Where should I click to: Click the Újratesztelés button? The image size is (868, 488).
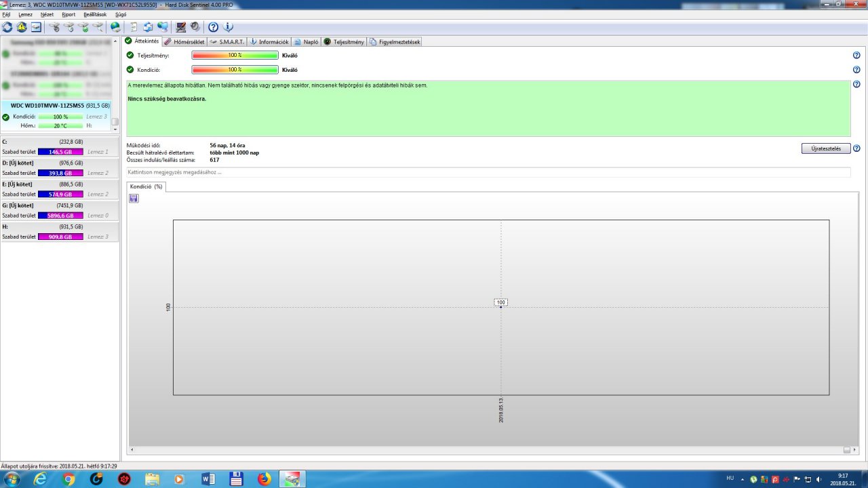click(826, 148)
